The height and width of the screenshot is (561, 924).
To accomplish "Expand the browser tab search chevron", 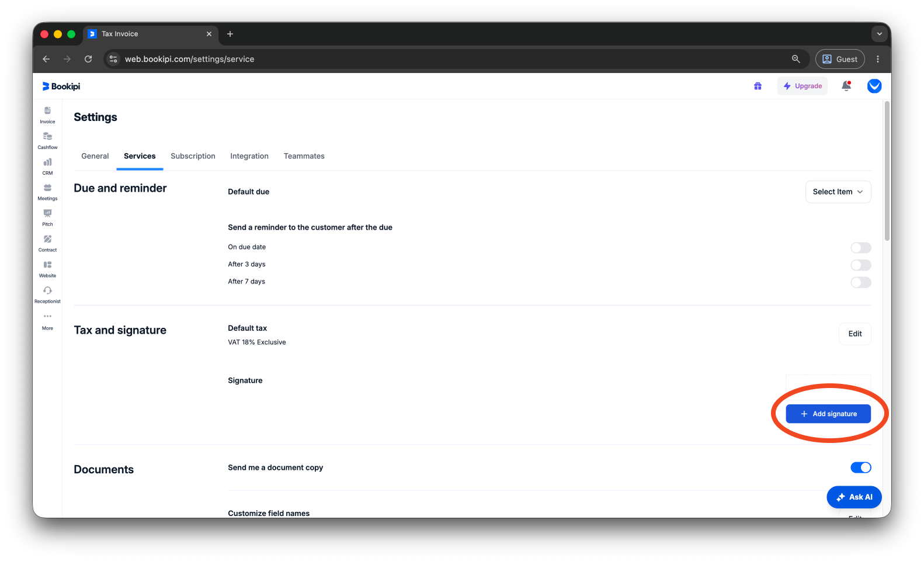I will (879, 34).
